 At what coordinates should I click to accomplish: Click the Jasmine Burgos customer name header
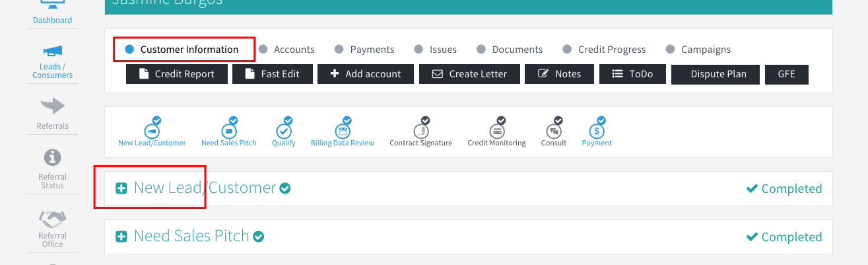[168, 3]
